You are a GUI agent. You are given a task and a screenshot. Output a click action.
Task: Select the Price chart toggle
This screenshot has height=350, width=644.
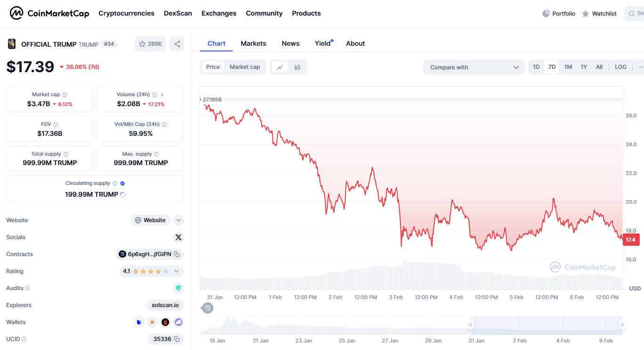(x=213, y=67)
